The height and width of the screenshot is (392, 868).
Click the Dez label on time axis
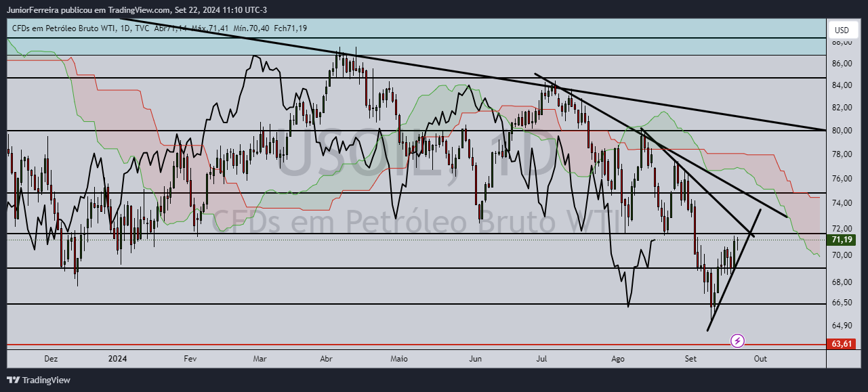[x=51, y=359]
